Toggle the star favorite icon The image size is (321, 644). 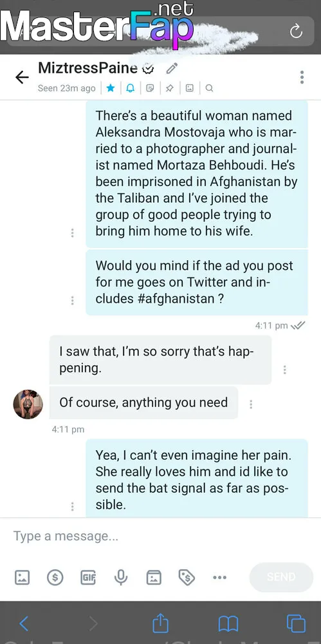click(x=111, y=88)
